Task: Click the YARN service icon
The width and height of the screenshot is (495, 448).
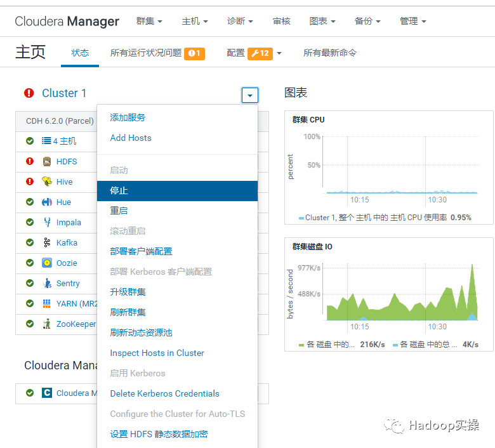Action: pyautogui.click(x=47, y=303)
